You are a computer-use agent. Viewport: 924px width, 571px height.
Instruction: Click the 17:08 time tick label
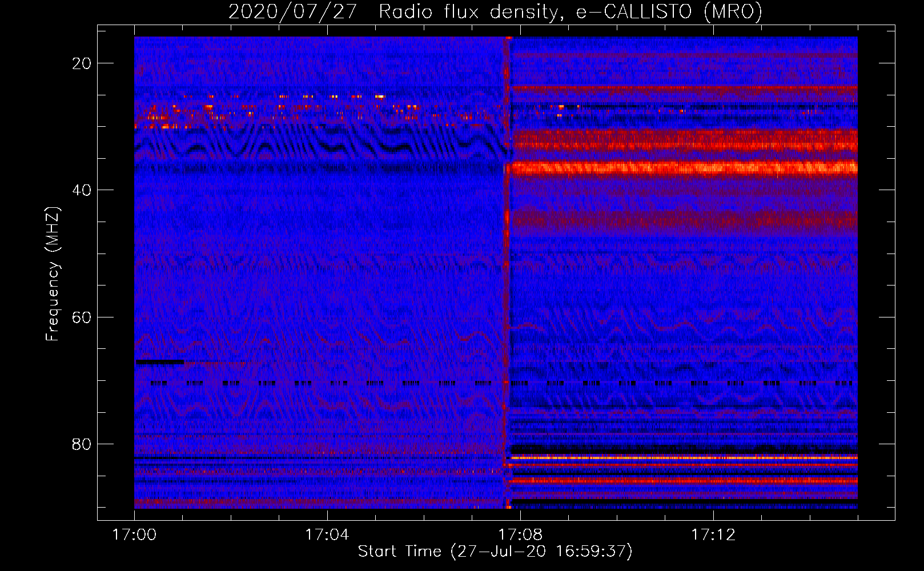point(520,535)
